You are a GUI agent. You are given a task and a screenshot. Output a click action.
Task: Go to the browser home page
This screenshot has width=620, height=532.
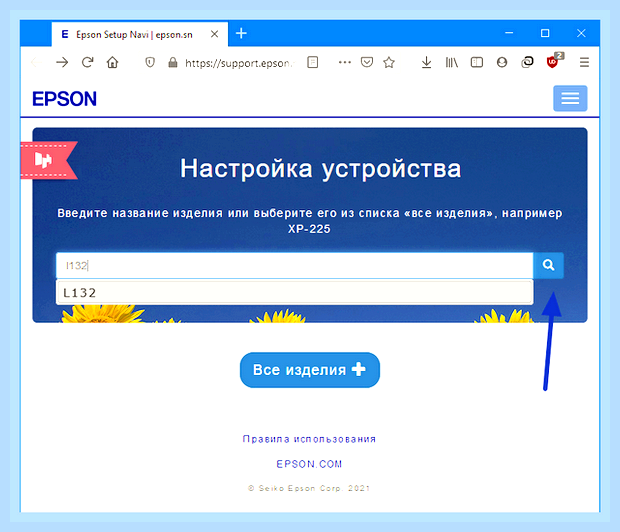tap(113, 62)
